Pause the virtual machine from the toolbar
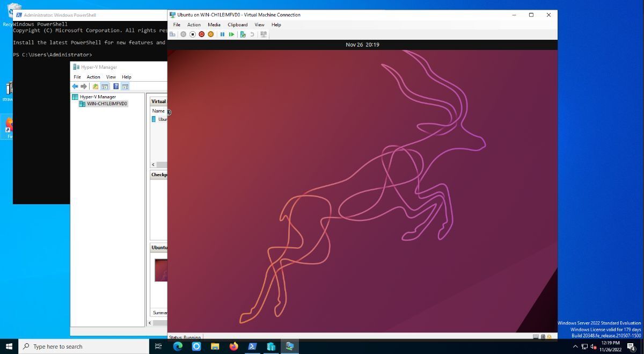Viewport: 644px width, 354px height. (222, 34)
